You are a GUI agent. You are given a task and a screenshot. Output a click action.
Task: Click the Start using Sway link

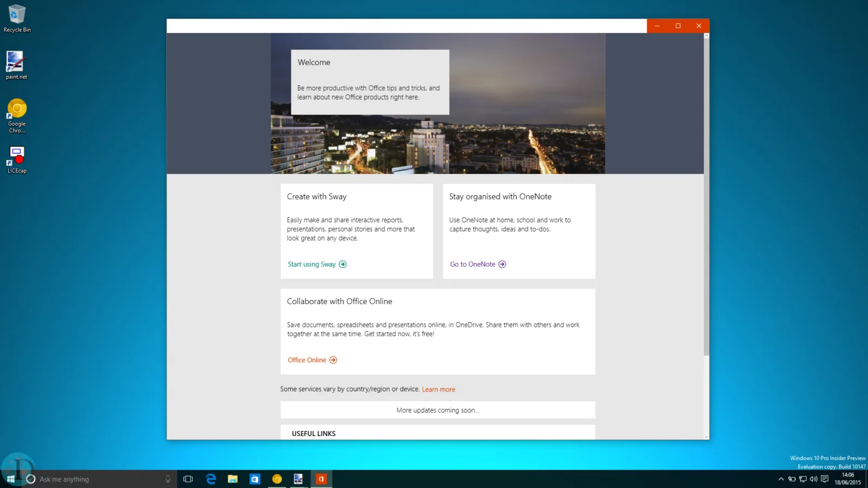[x=312, y=265]
